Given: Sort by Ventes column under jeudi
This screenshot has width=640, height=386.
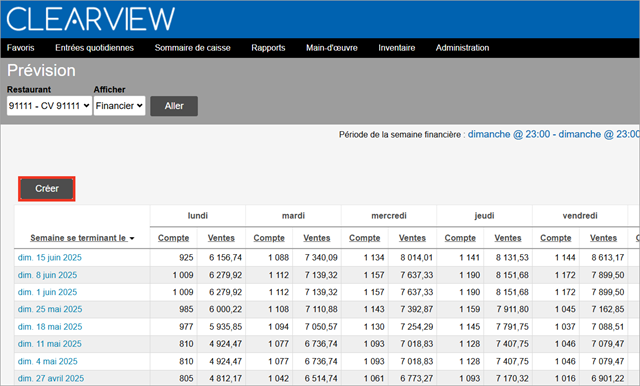Looking at the screenshot, I should [x=508, y=238].
